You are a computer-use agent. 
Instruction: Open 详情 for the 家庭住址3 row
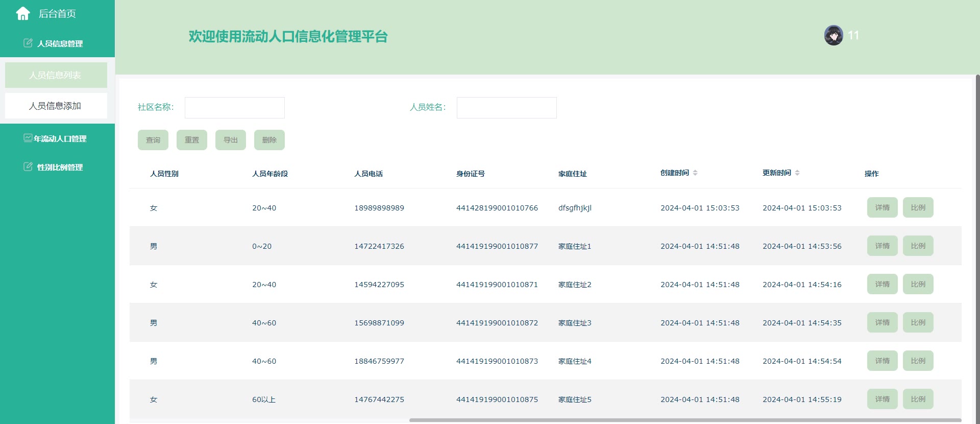[883, 322]
